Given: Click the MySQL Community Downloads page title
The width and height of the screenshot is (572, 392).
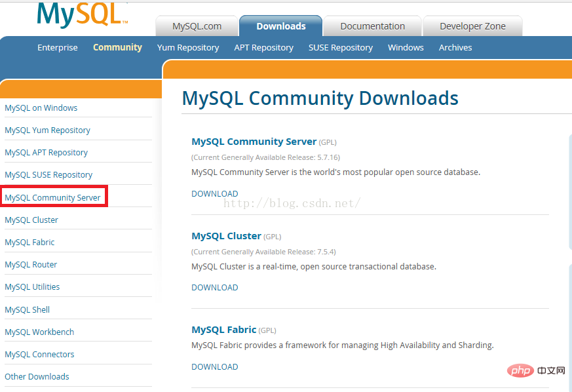Looking at the screenshot, I should 320,98.
